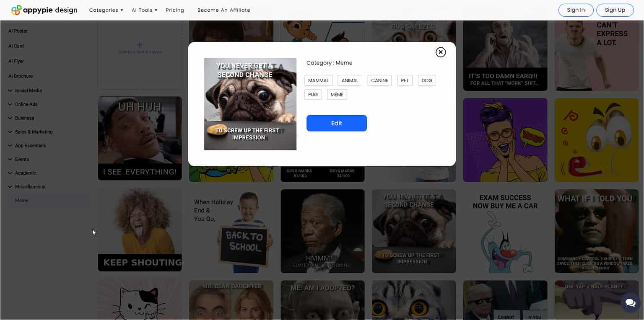Click the Sign In button

point(576,10)
